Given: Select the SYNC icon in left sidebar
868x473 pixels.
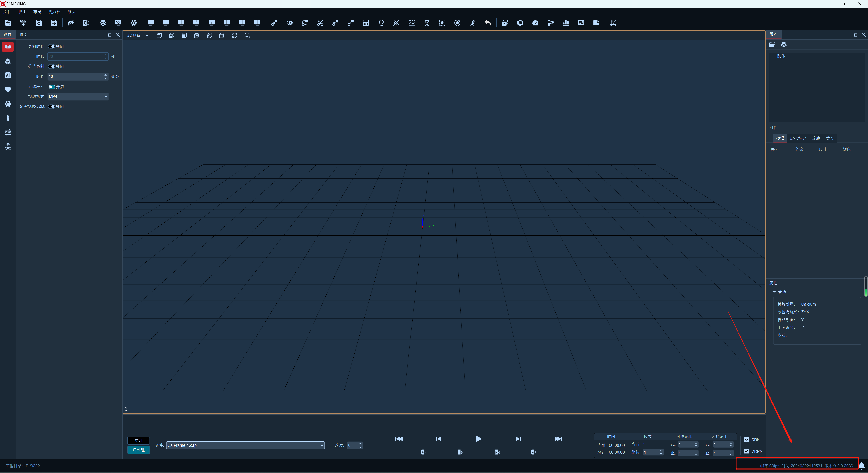Looking at the screenshot, I should point(8,132).
